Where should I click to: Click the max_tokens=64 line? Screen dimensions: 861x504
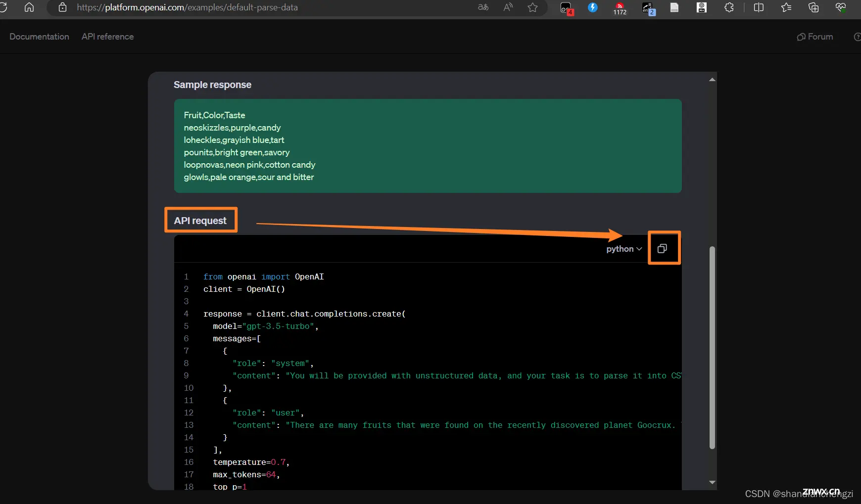pos(246,475)
